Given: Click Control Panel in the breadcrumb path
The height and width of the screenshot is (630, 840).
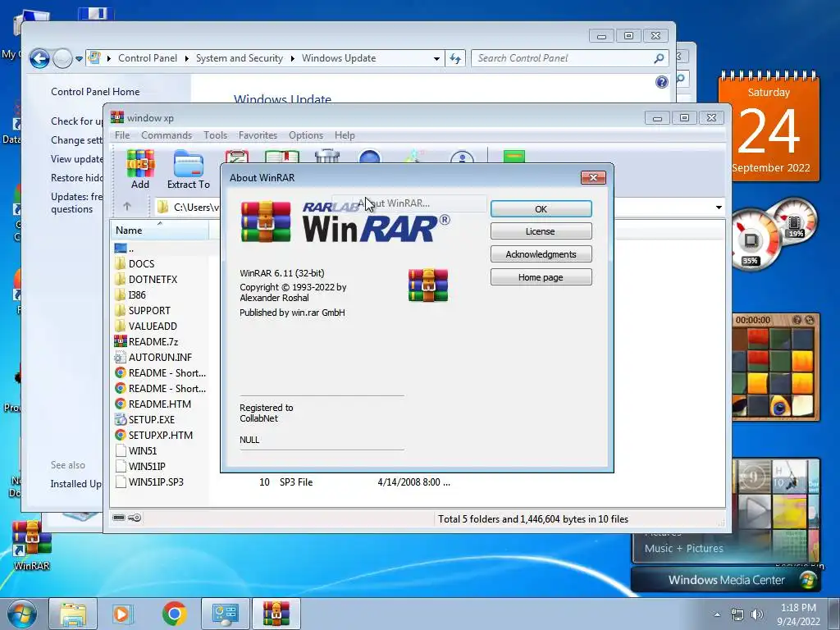Looking at the screenshot, I should [x=148, y=58].
